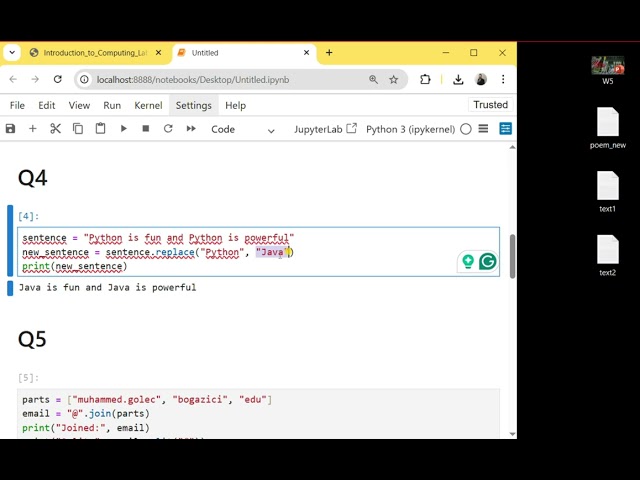Open a new browser tab

coord(329,53)
